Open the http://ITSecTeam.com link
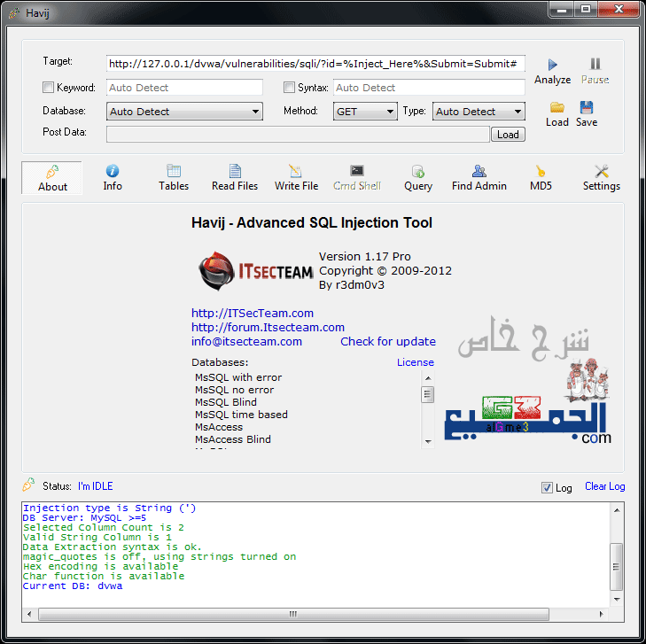This screenshot has height=644, width=646. point(253,314)
